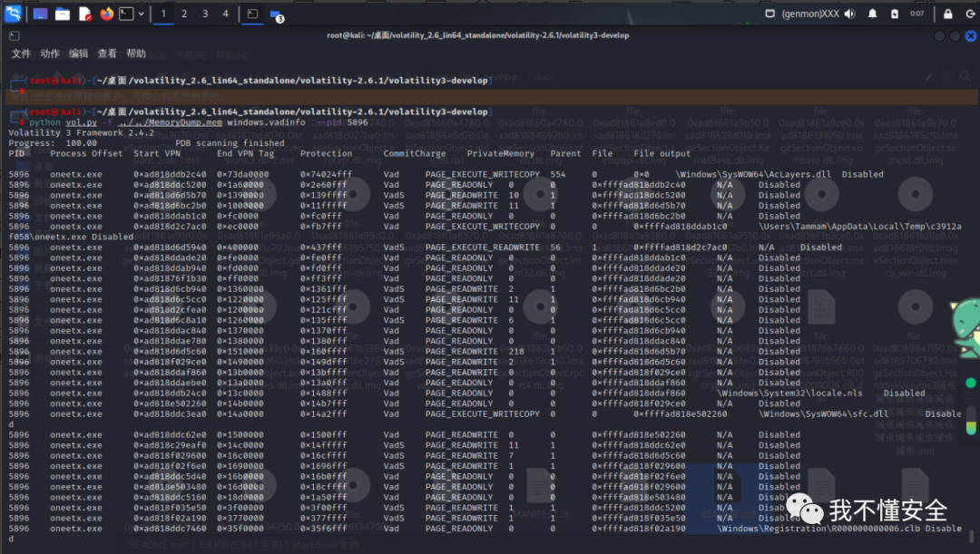Switch to workspace 3

pos(204,13)
